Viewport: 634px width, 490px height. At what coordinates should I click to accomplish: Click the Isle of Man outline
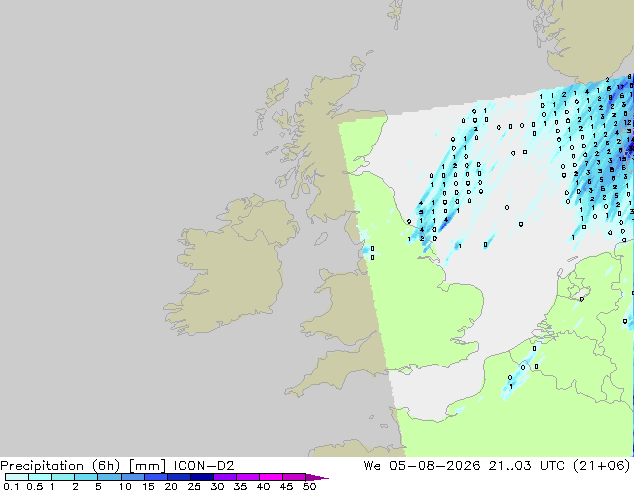point(321,239)
